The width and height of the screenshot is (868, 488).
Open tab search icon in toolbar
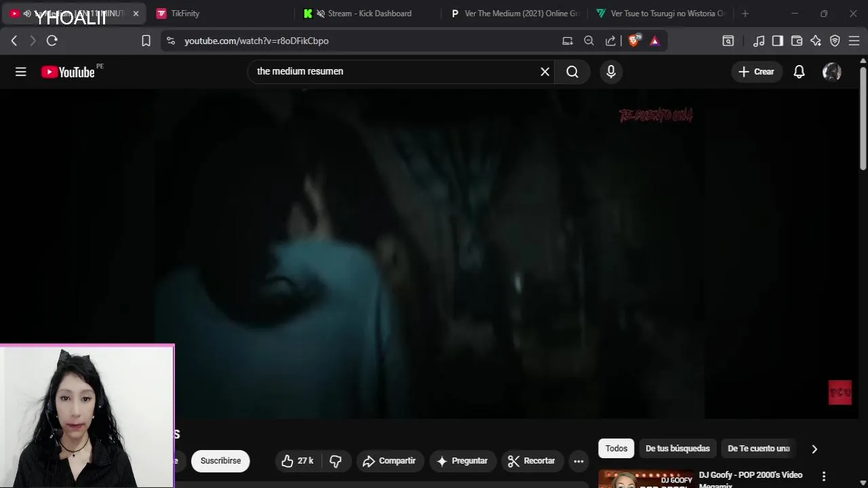728,41
